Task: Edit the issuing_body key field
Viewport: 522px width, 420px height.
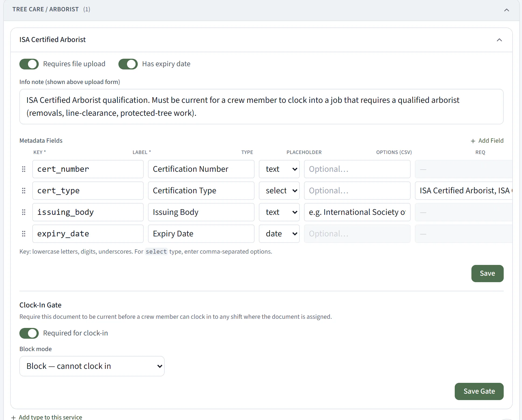Action: [x=88, y=212]
